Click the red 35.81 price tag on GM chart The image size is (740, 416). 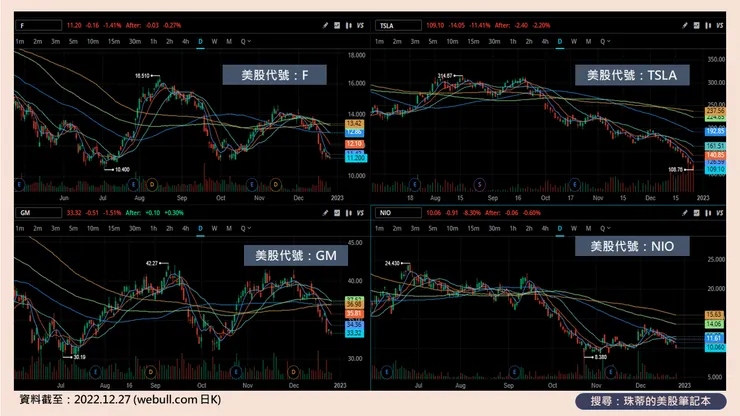point(354,314)
